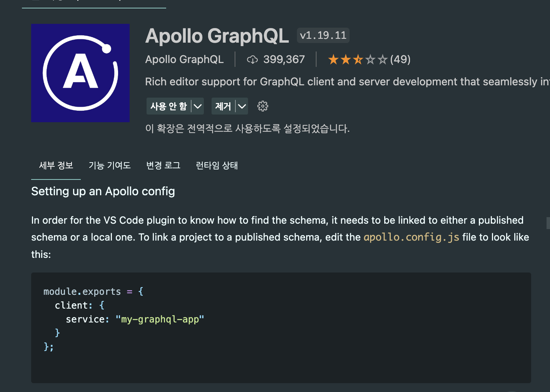The image size is (550, 392).
Task: Select the 세부 정보 tab
Action: pyautogui.click(x=56, y=166)
